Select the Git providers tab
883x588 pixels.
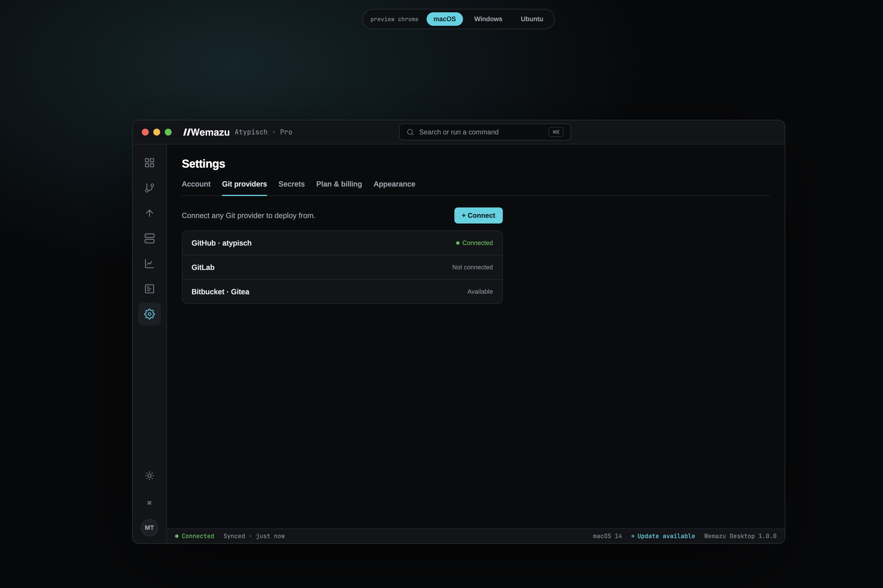coord(244,184)
